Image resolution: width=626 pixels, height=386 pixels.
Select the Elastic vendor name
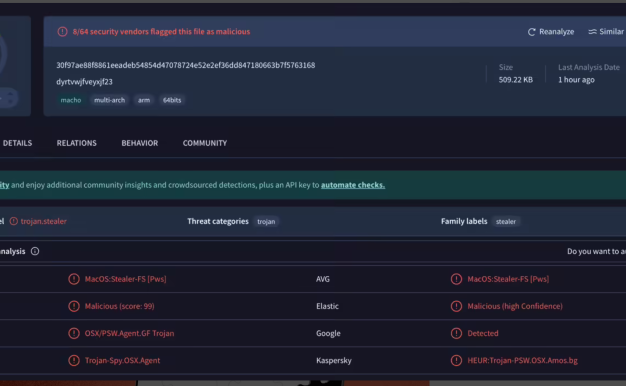click(x=327, y=306)
